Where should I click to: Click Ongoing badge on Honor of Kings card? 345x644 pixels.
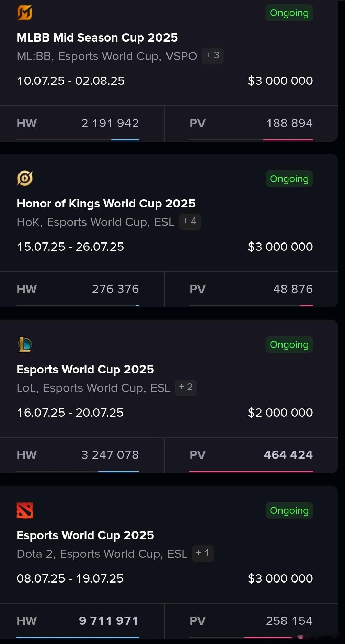tap(289, 179)
